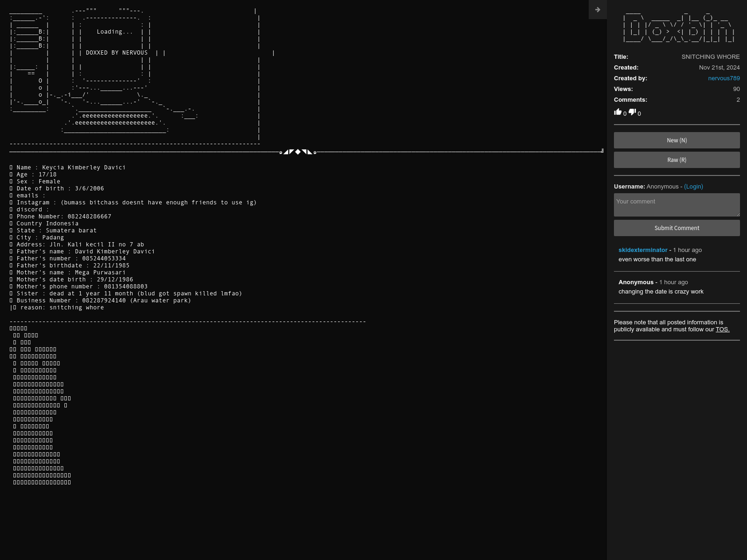Click the thumbs down icon
This screenshot has width=747, height=560.
point(632,112)
